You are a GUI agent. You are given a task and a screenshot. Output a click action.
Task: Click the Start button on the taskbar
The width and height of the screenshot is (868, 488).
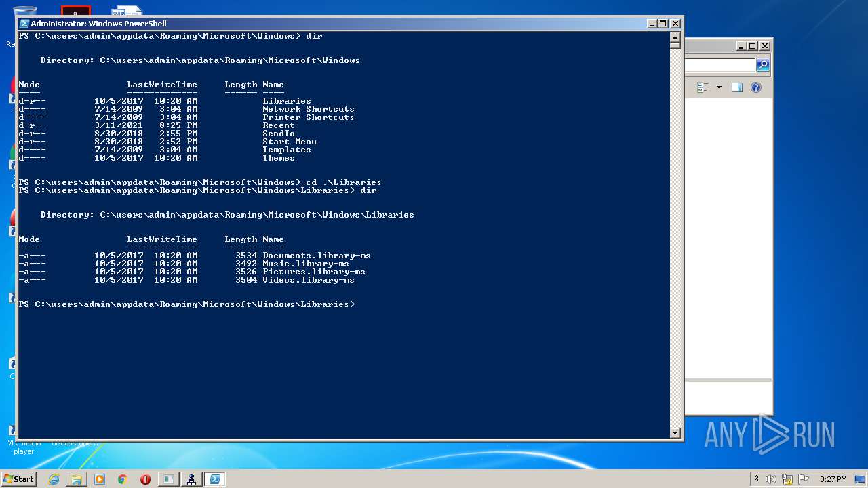point(18,479)
